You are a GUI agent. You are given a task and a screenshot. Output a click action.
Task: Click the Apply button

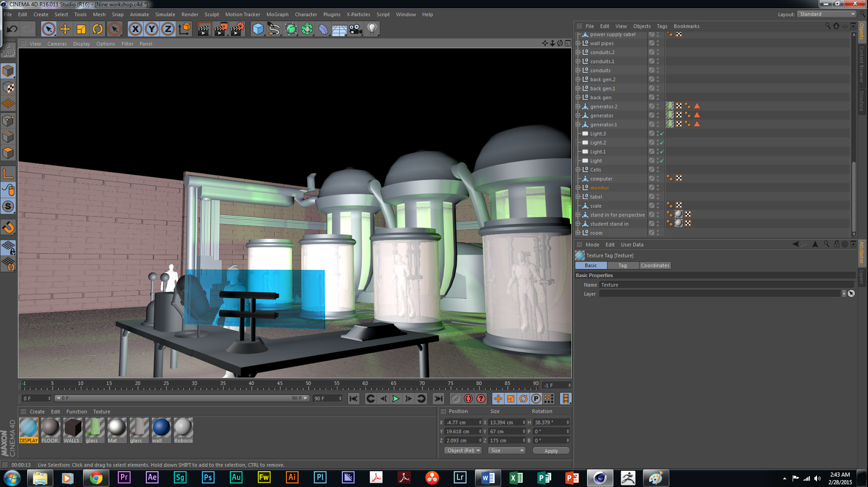(551, 451)
